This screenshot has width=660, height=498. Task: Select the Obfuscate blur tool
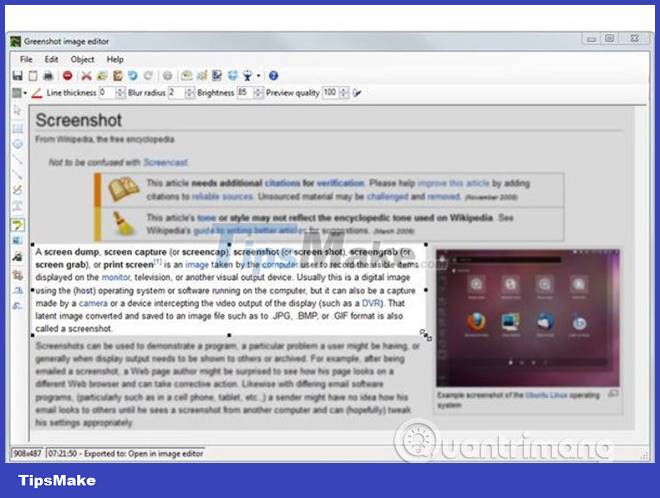[x=17, y=240]
